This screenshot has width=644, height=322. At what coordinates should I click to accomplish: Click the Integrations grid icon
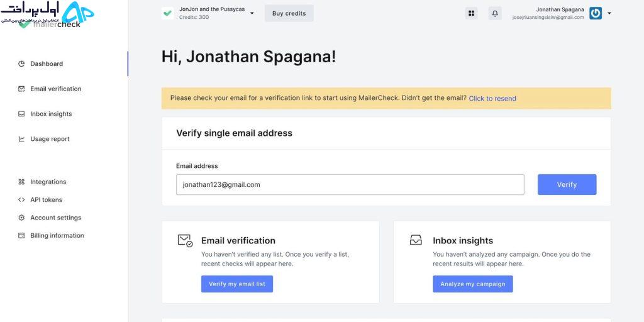coord(21,182)
